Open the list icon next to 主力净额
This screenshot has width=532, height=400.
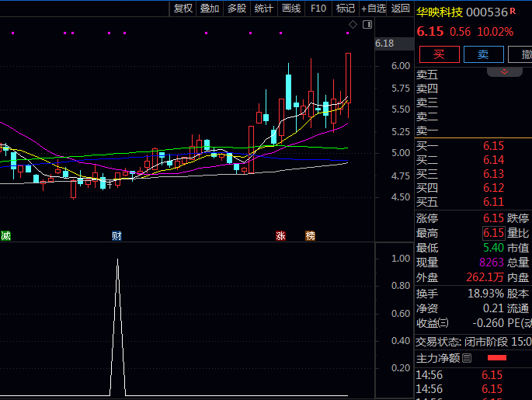coord(467,358)
